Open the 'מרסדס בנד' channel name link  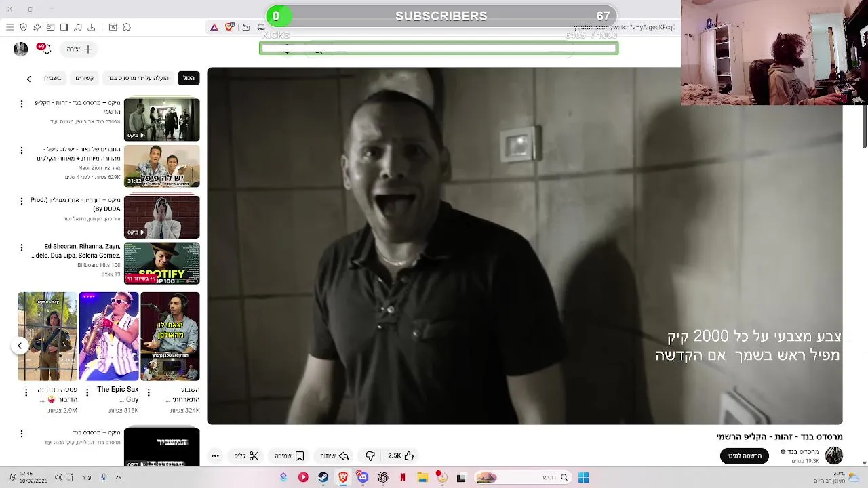[x=803, y=452]
